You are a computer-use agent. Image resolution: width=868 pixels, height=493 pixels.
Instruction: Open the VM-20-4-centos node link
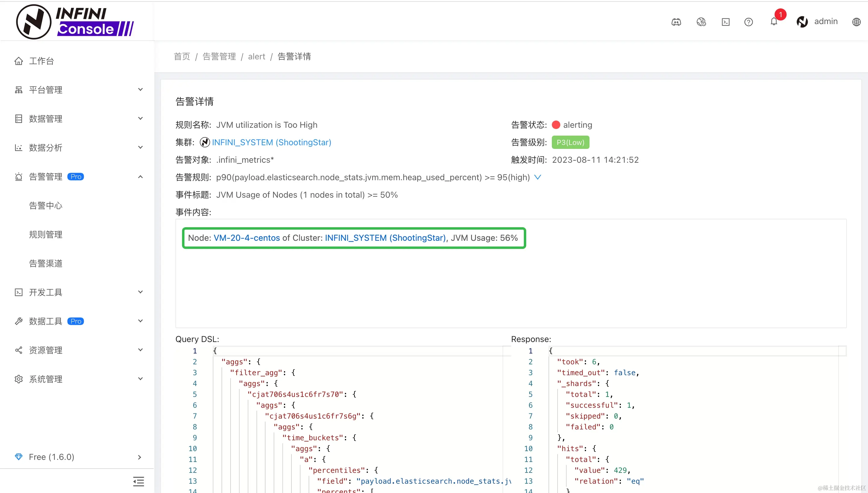(x=247, y=238)
